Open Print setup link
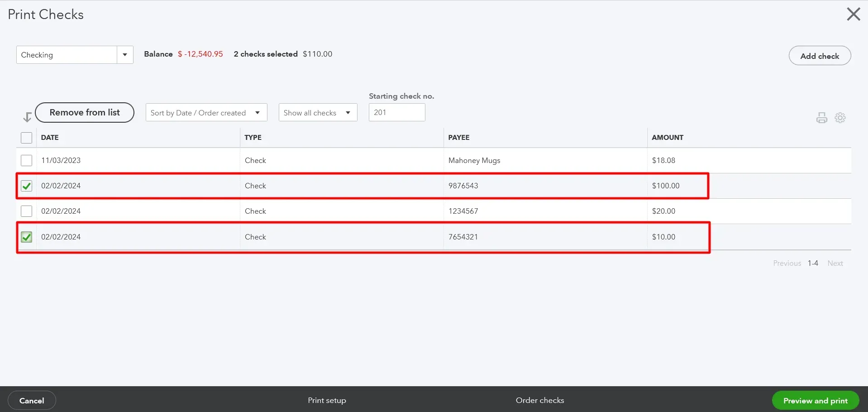 [327, 400]
